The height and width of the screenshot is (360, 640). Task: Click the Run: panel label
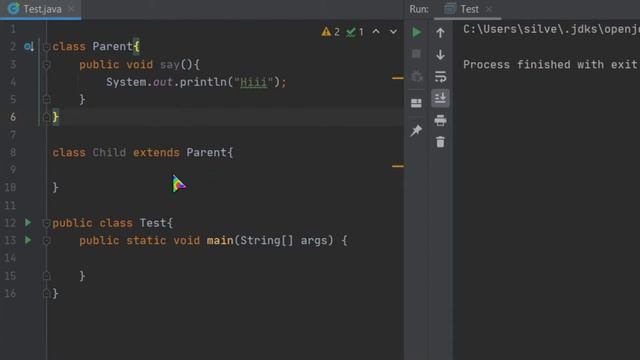(419, 9)
